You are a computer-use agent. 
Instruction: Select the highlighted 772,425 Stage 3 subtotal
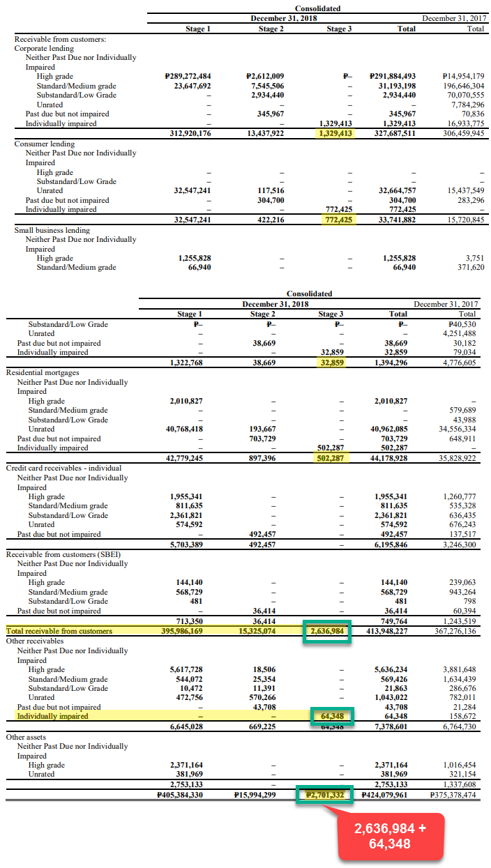(x=336, y=220)
